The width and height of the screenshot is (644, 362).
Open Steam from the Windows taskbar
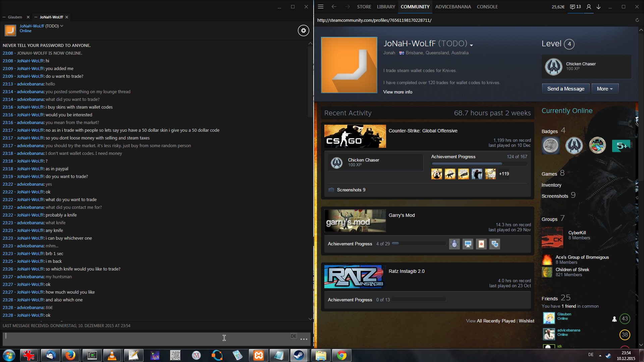(x=299, y=355)
